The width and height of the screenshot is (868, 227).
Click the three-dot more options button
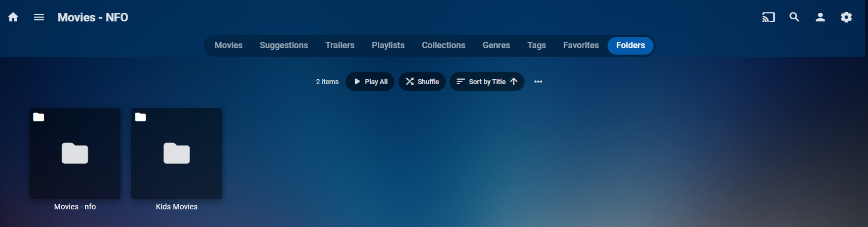point(538,82)
